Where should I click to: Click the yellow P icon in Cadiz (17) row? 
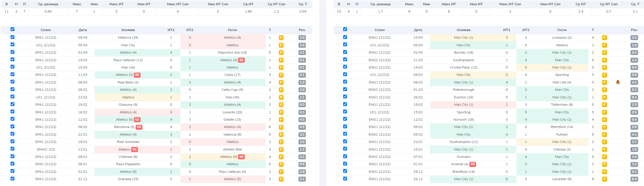[281, 75]
